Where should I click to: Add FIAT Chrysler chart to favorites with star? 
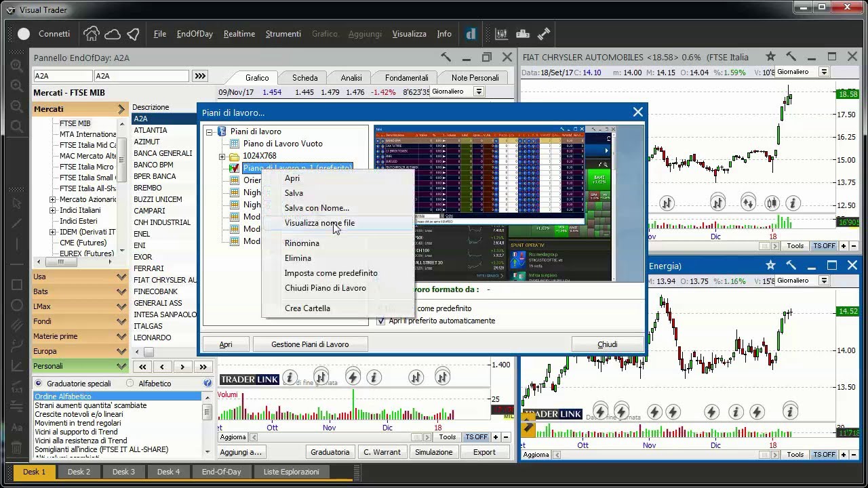pos(770,57)
